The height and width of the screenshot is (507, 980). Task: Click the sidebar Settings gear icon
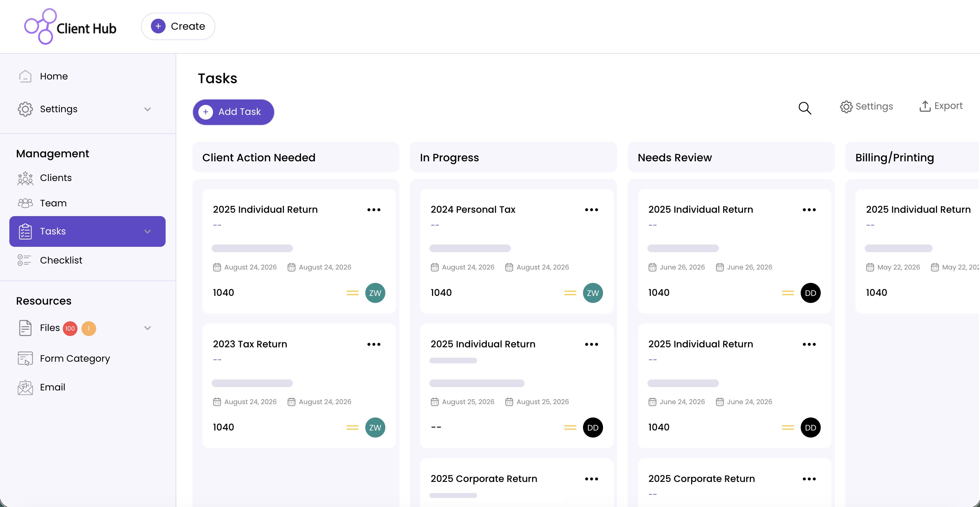[x=25, y=109]
